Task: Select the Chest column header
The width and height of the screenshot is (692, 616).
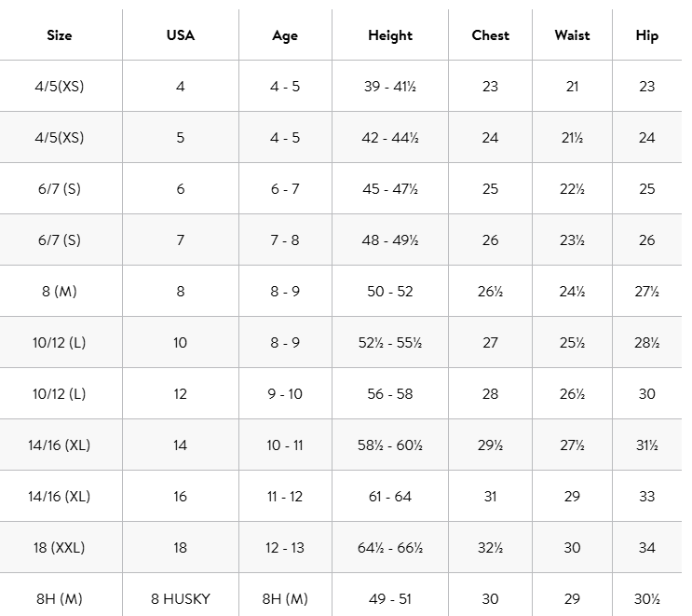Action: click(490, 35)
